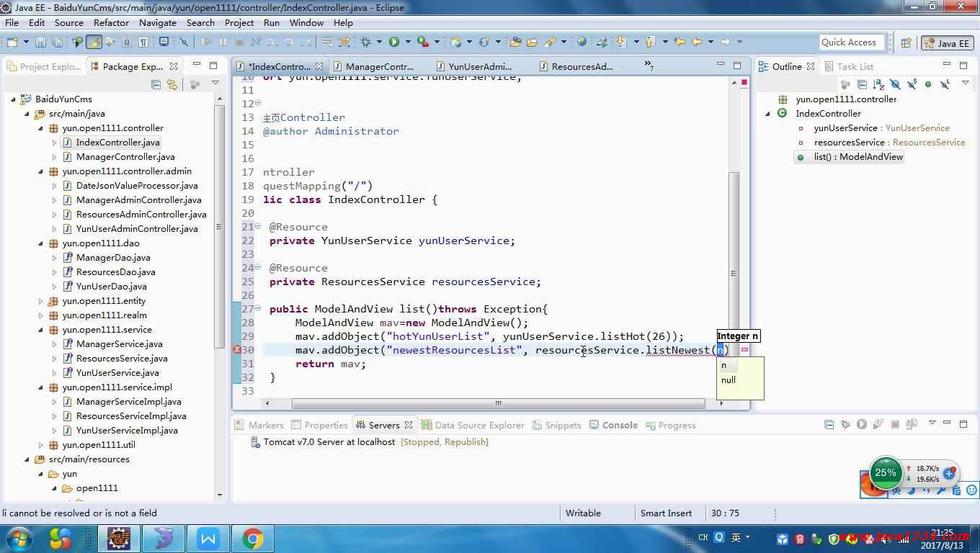The width and height of the screenshot is (980, 553).
Task: Click the Next Annotation toolbar icon
Action: click(x=621, y=42)
